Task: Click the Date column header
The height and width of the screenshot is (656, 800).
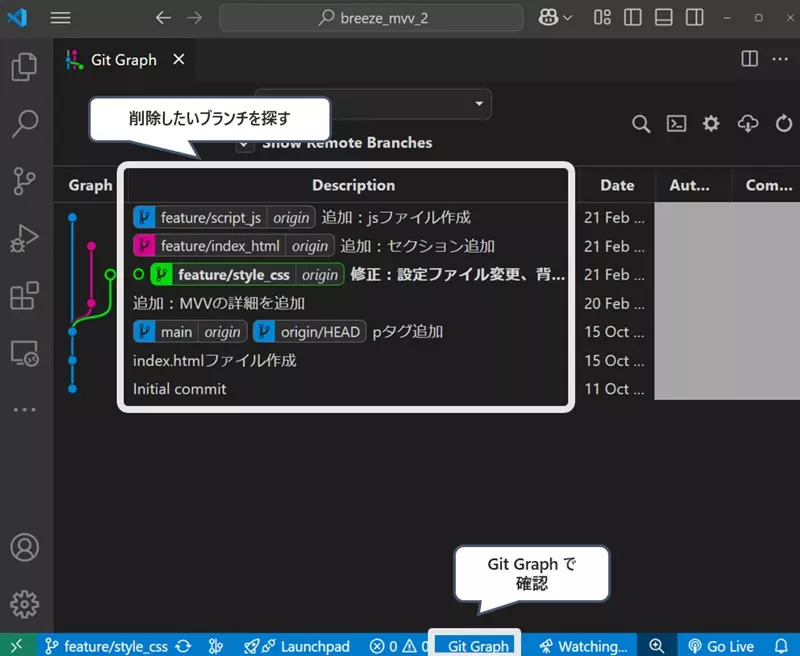Action: tap(617, 185)
